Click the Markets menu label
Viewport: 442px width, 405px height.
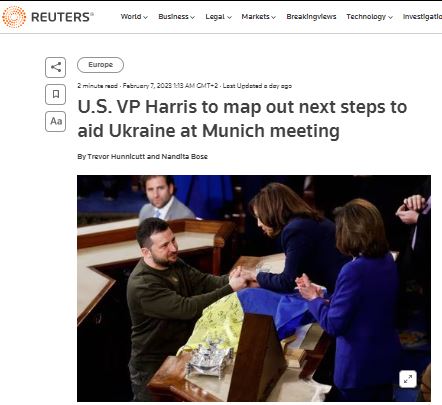255,17
